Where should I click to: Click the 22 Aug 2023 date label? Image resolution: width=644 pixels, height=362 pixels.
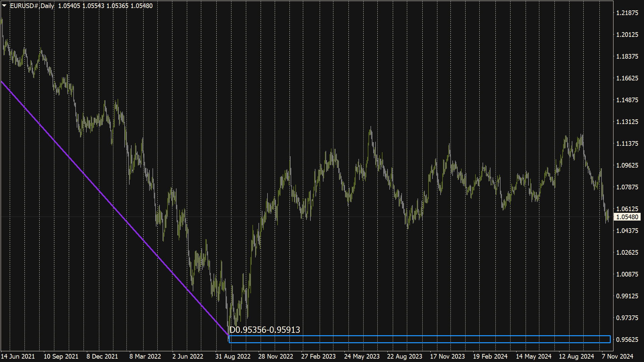(405, 356)
